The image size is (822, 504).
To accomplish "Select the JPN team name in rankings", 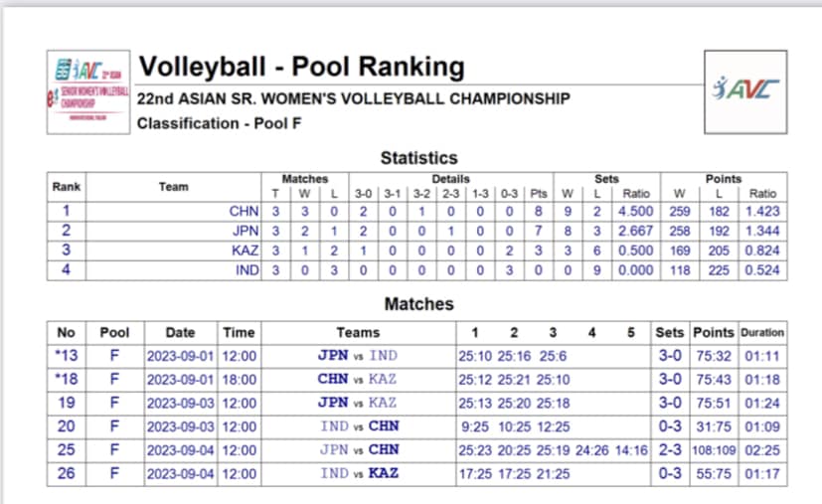I will 246,231.
